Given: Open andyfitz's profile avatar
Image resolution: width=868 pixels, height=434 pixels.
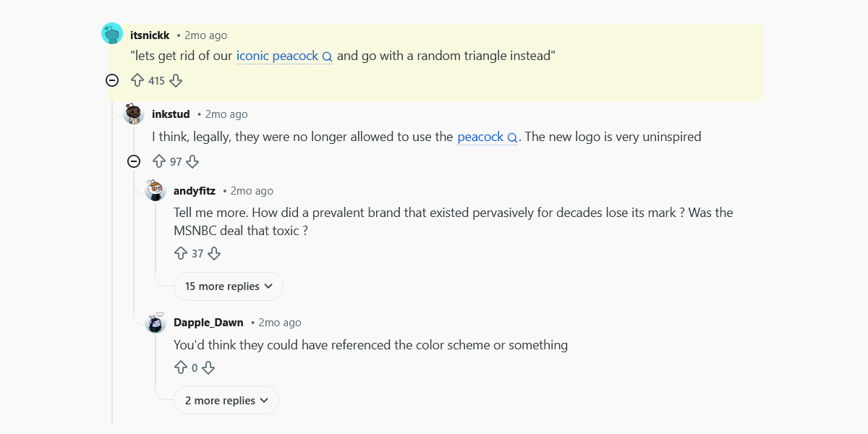Looking at the screenshot, I should click(x=156, y=190).
